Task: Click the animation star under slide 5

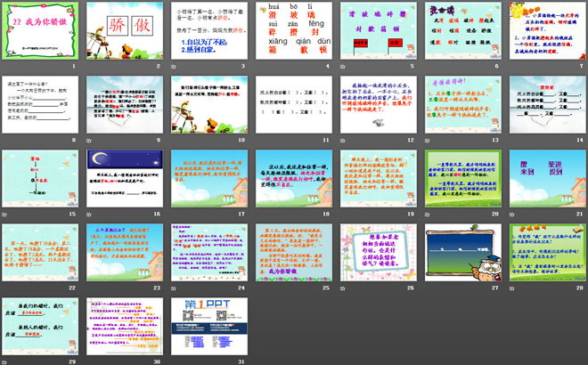Action: coord(343,67)
